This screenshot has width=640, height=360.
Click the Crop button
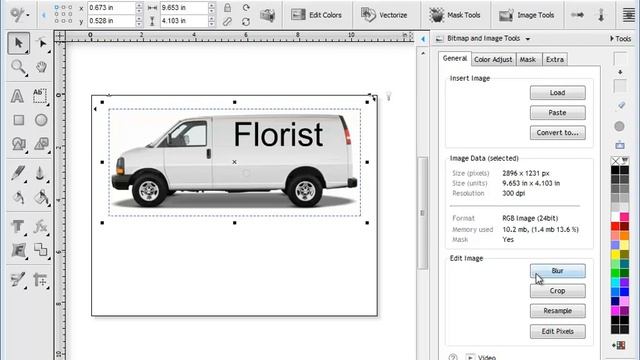coord(558,291)
